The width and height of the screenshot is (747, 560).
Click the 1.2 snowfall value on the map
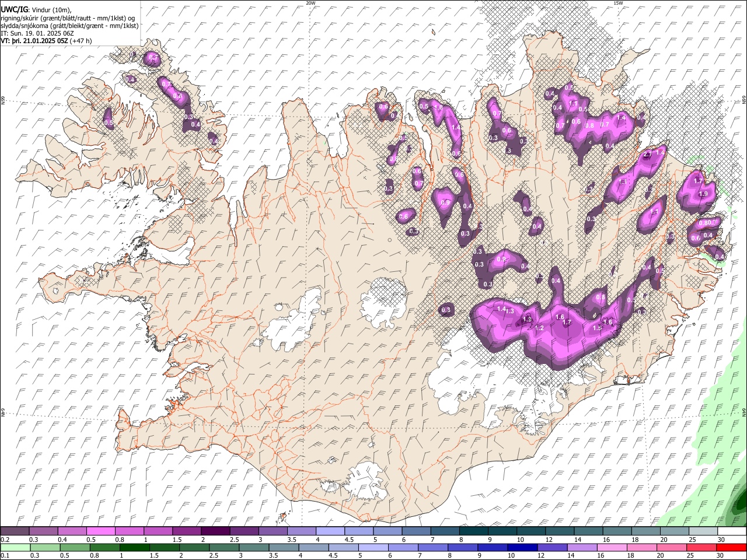[x=539, y=328]
